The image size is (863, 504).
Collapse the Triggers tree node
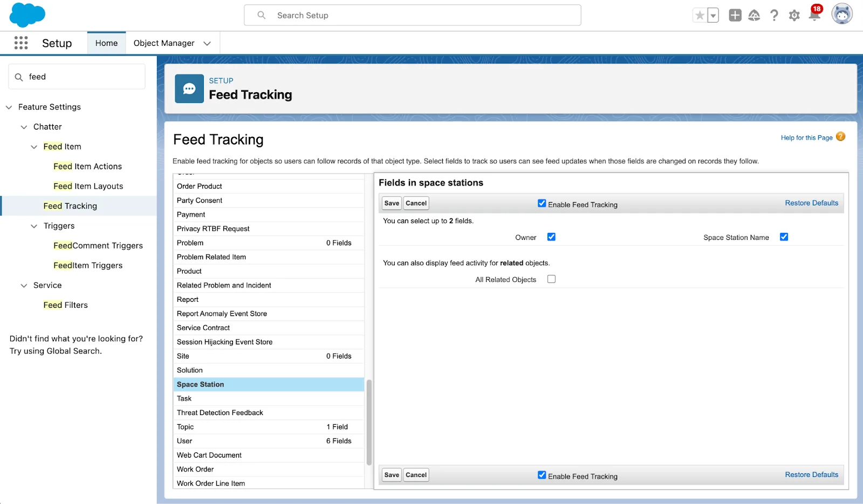pos(34,226)
